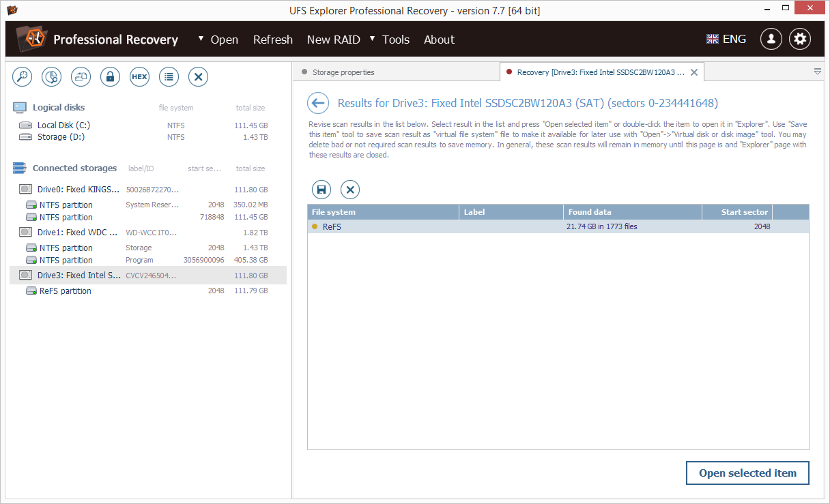Click ENG language selector text
Image resolution: width=830 pixels, height=504 pixels.
(734, 40)
